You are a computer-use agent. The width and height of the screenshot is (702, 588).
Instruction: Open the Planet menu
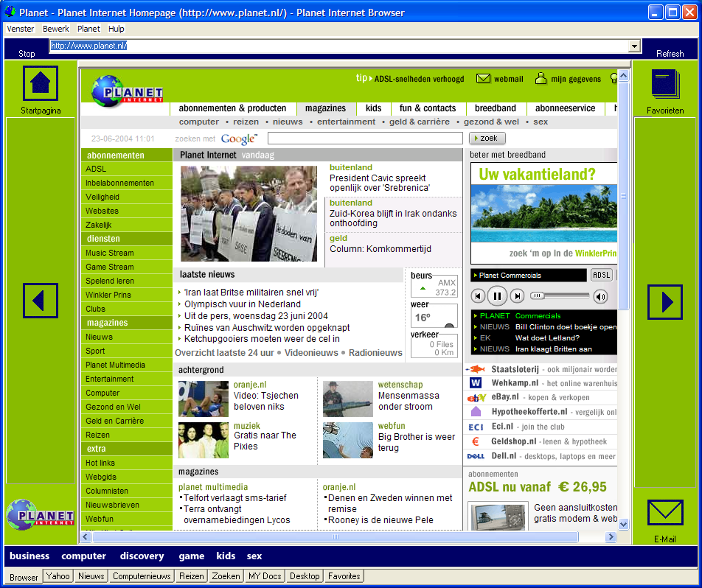tap(88, 29)
